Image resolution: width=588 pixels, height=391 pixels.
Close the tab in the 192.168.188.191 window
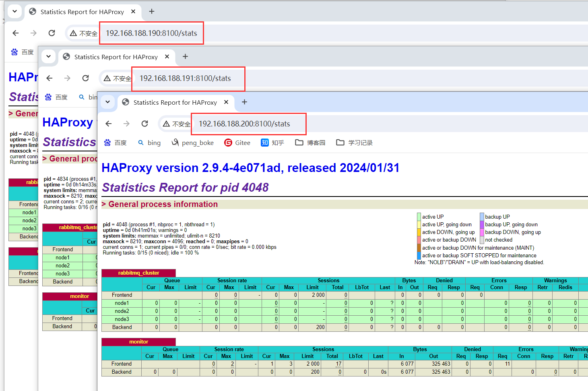pos(167,56)
